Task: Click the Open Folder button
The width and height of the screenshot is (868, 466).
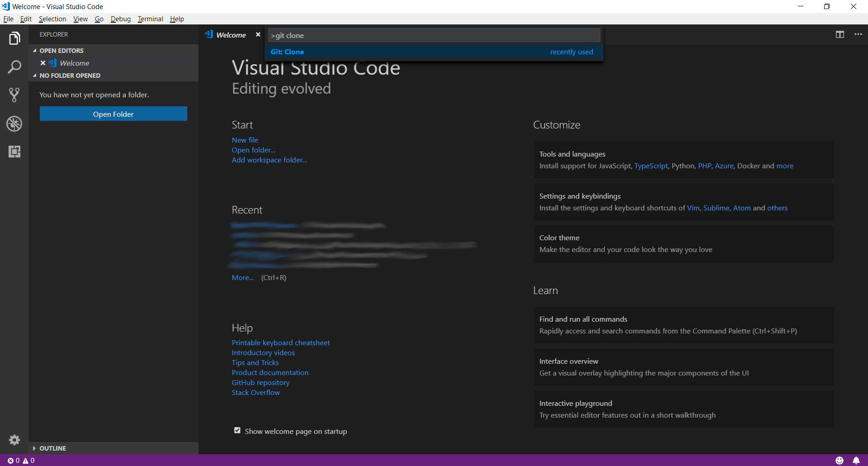Action: pos(113,114)
